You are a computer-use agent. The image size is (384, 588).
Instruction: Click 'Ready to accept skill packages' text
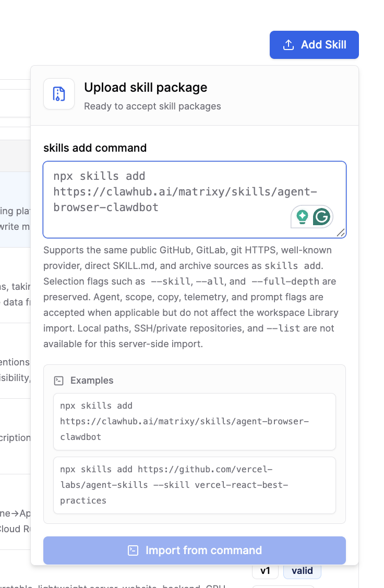152,106
